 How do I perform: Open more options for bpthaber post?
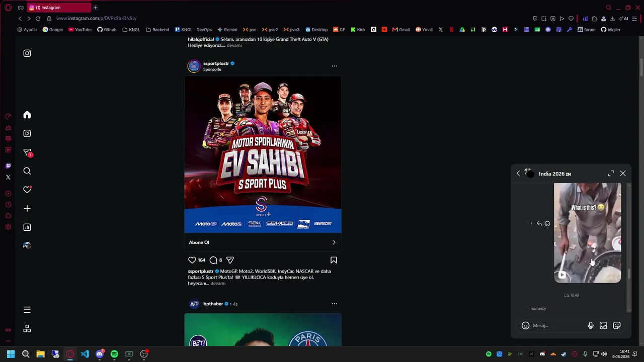334,304
